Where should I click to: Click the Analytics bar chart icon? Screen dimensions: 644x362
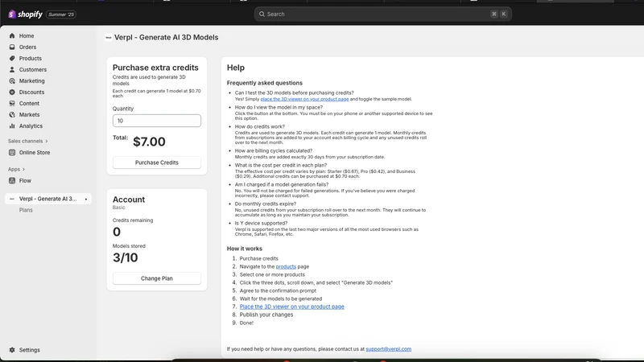(x=12, y=126)
